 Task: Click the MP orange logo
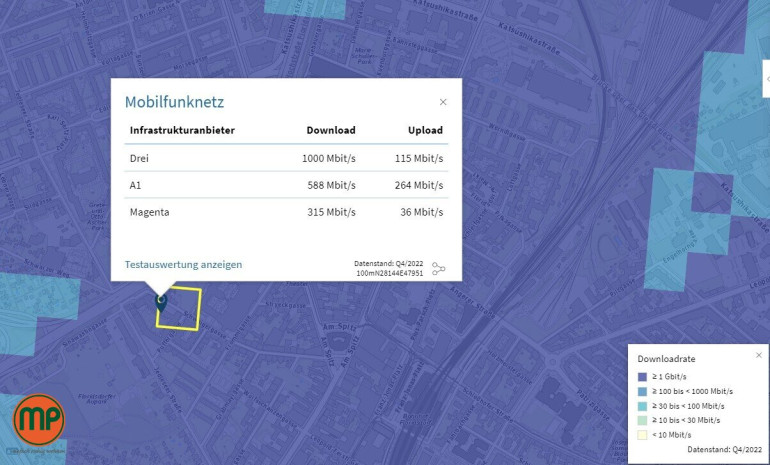(x=38, y=420)
